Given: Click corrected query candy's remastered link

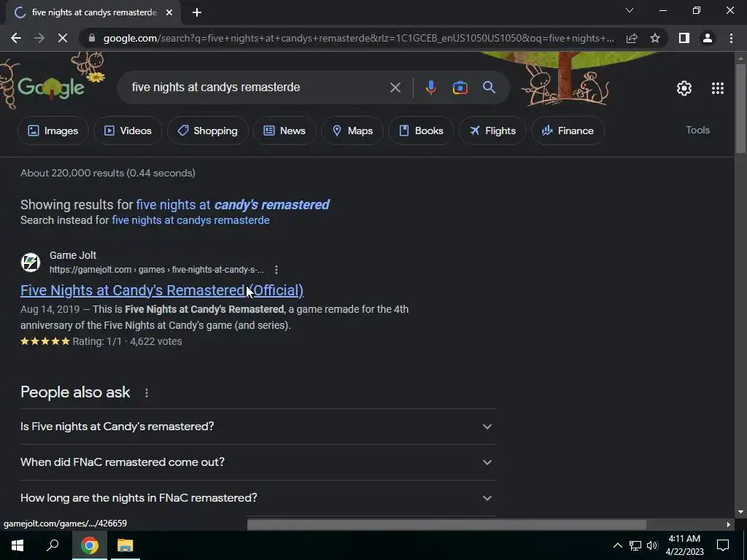Looking at the screenshot, I should click(233, 205).
